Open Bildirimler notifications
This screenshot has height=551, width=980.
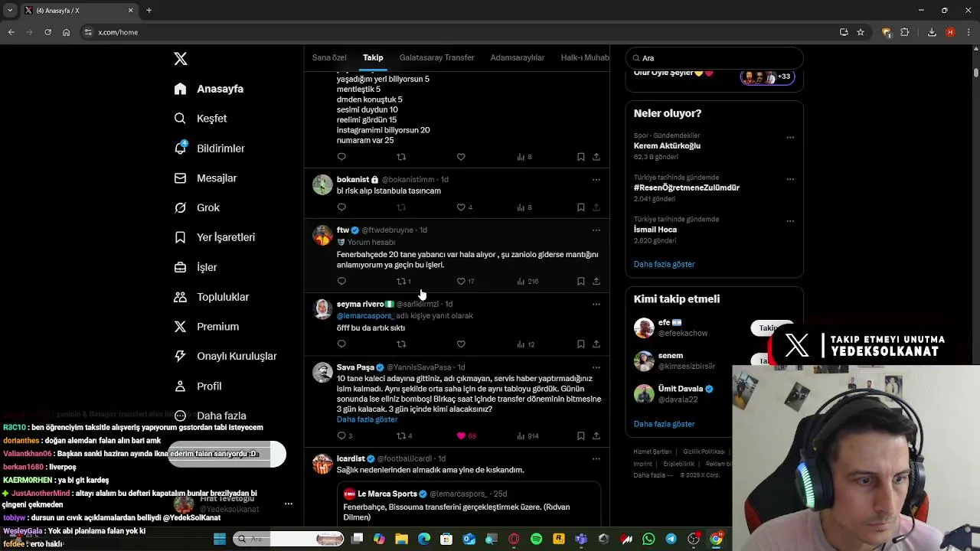coord(209,148)
